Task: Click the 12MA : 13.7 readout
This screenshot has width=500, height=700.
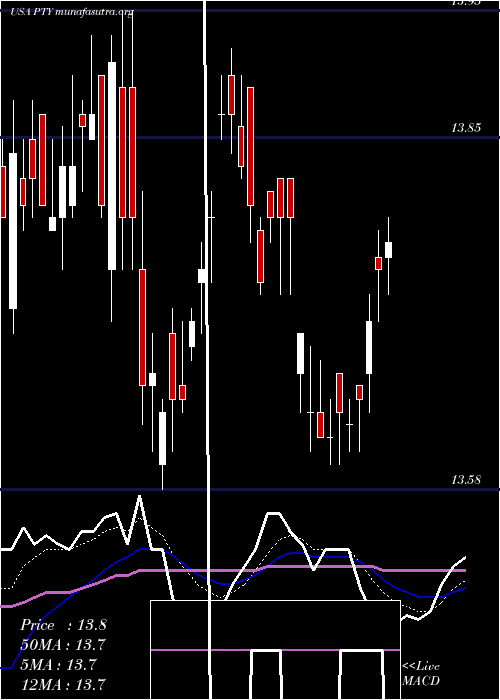Action: 63,684
